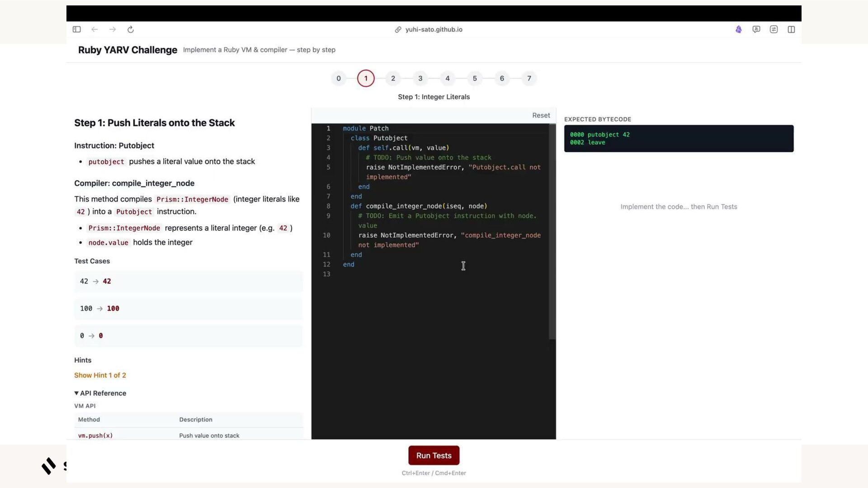
Task: Collapse the API Reference section
Action: 100,393
